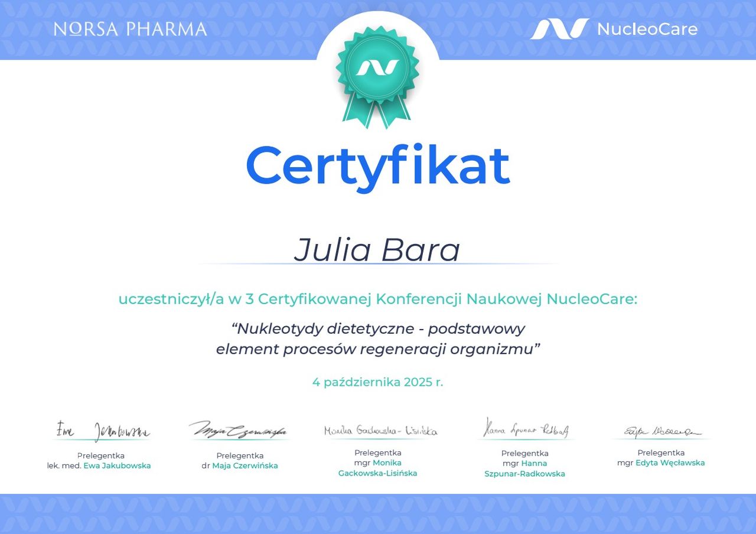Click the NORSA PHARMA logo

tap(130, 29)
